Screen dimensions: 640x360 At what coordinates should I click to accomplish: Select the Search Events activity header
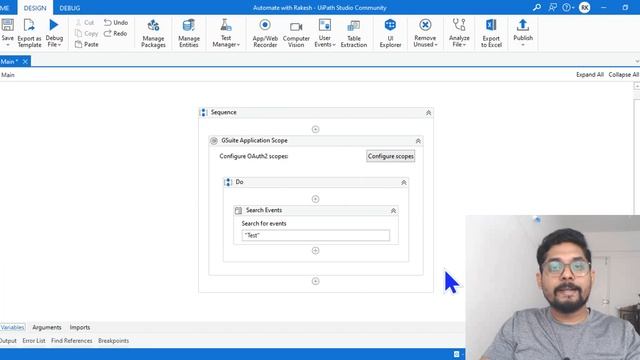[316, 210]
